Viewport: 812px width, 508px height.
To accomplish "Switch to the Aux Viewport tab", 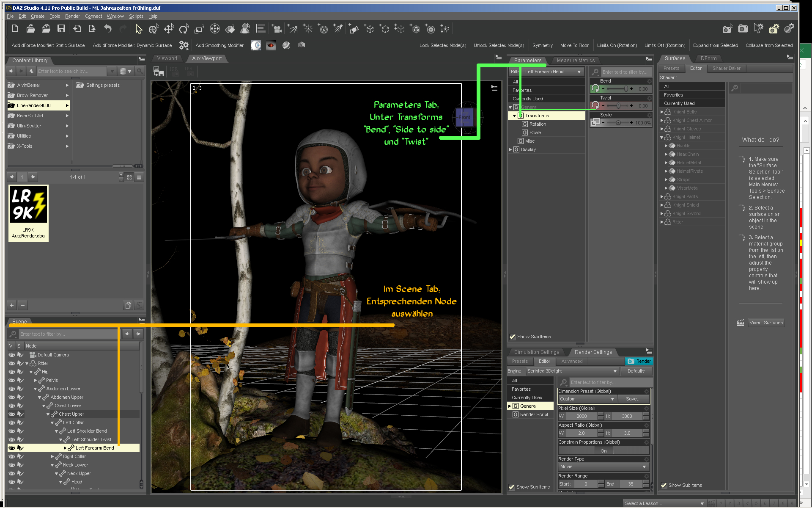I will pos(207,58).
